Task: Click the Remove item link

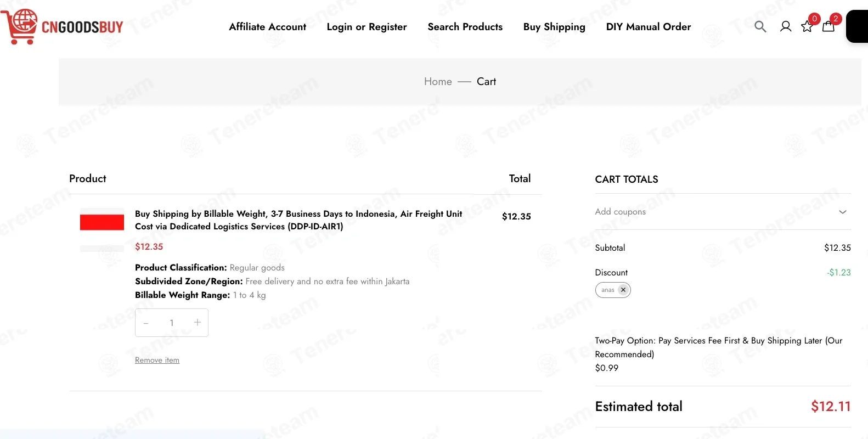Action: point(157,360)
